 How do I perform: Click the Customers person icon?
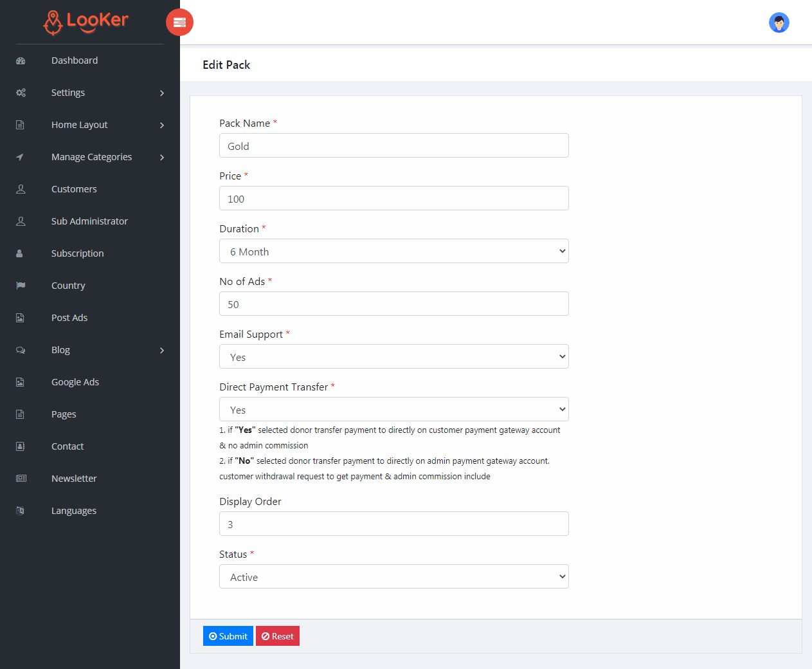[21, 189]
